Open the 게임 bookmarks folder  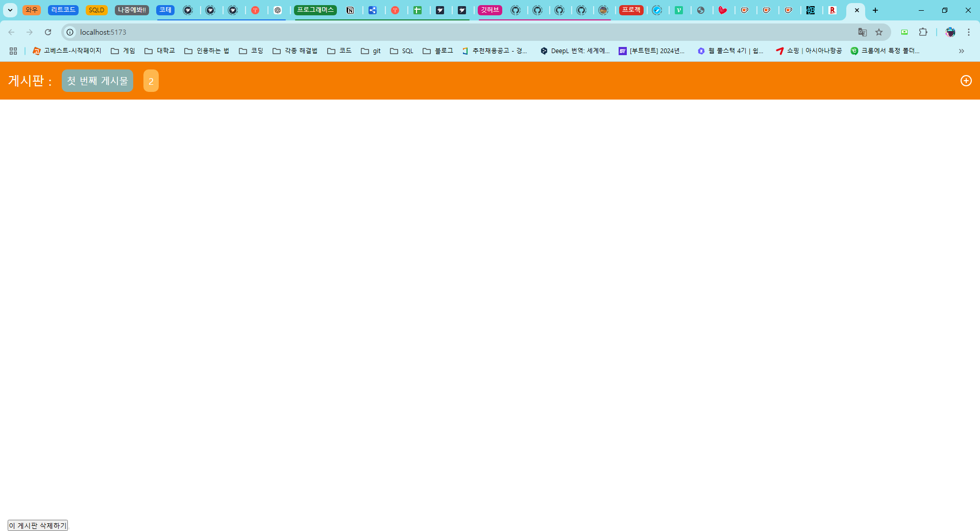[123, 51]
